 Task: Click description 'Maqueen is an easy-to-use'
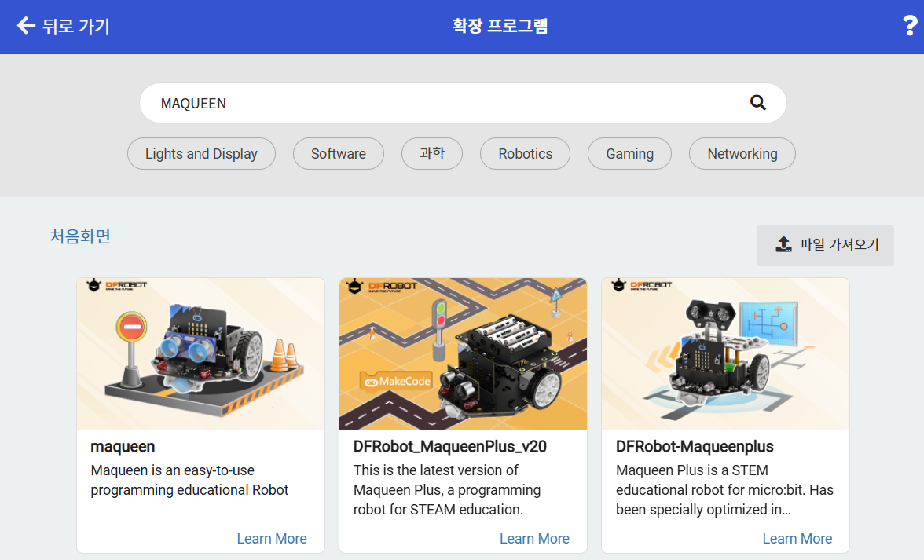[173, 470]
